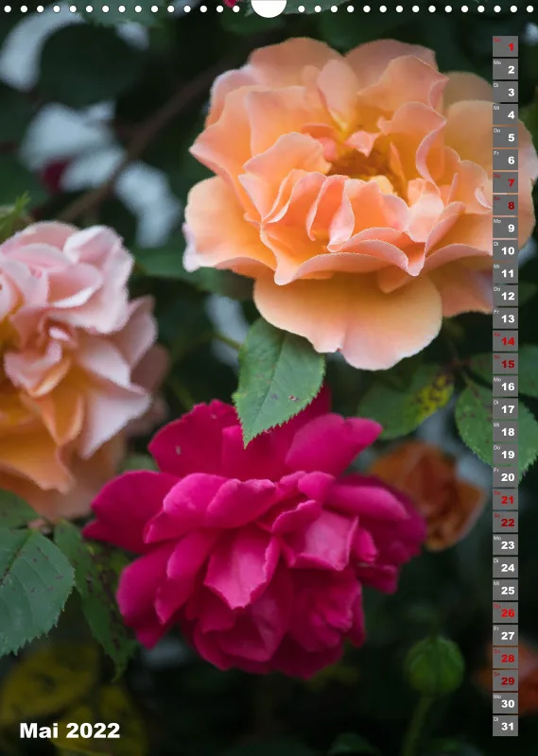Screen dimensions: 538x756
Task: Click the green rosebud near bottom
Action: tap(435, 665)
